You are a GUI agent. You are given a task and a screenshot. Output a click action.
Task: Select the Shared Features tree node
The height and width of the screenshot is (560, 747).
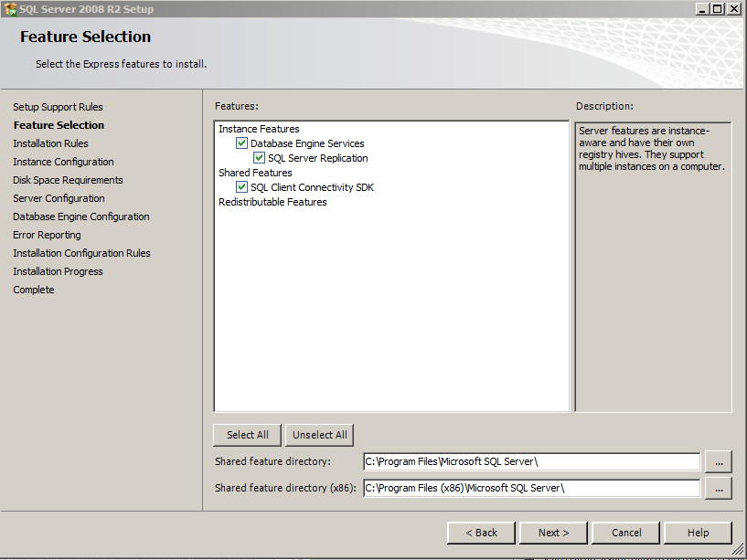pyautogui.click(x=255, y=173)
